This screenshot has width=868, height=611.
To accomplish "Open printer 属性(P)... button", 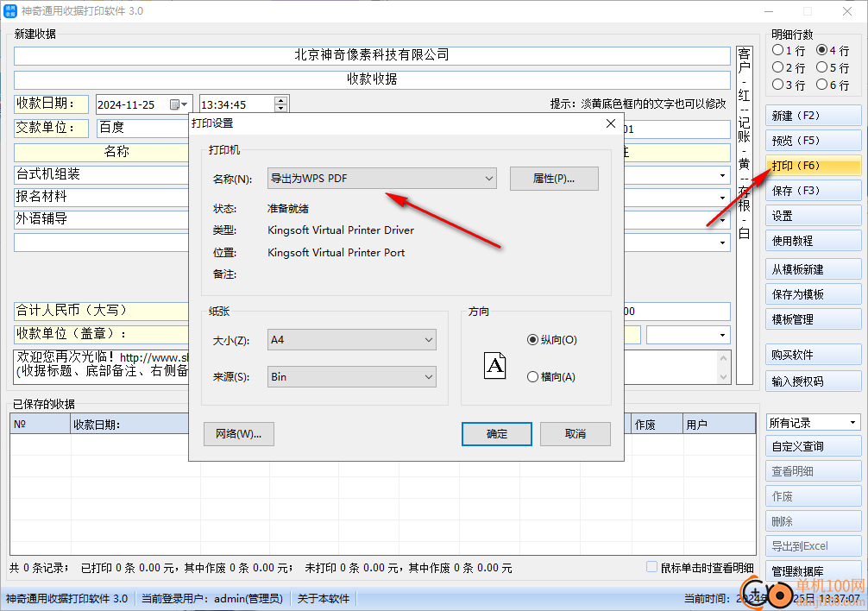I will pos(554,178).
